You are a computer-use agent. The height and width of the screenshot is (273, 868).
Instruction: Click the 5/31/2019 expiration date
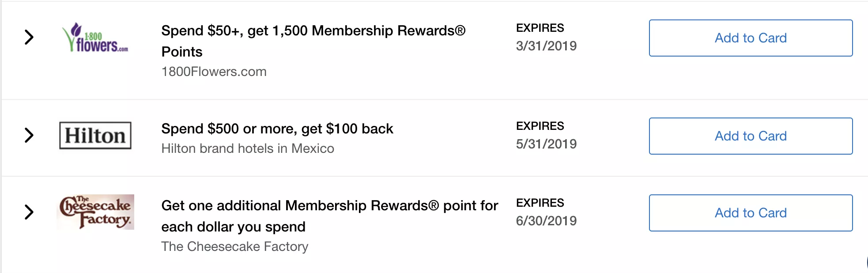tap(547, 143)
